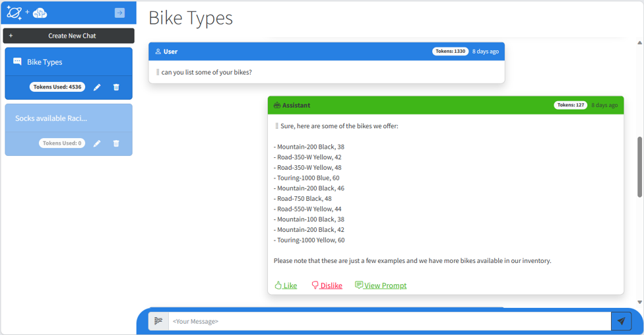Image resolution: width=644 pixels, height=335 pixels.
Task: Click the User message '8 days ago' timestamp
Action: 486,52
